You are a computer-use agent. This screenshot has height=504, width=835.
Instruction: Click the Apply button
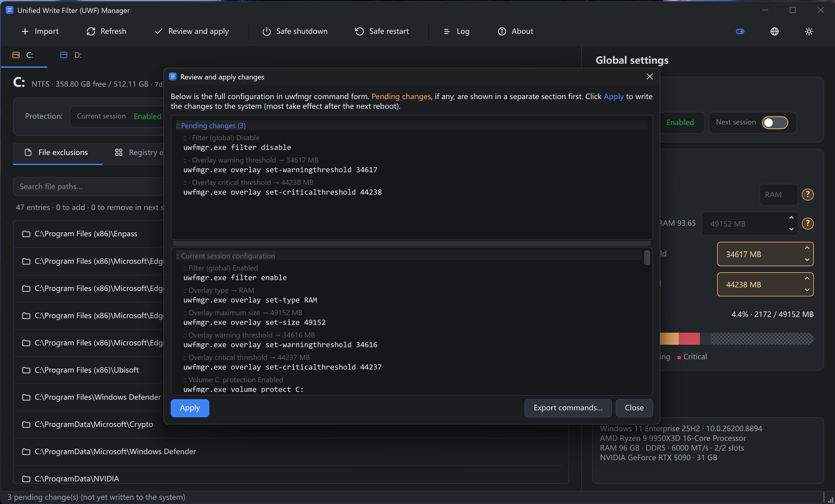(190, 408)
